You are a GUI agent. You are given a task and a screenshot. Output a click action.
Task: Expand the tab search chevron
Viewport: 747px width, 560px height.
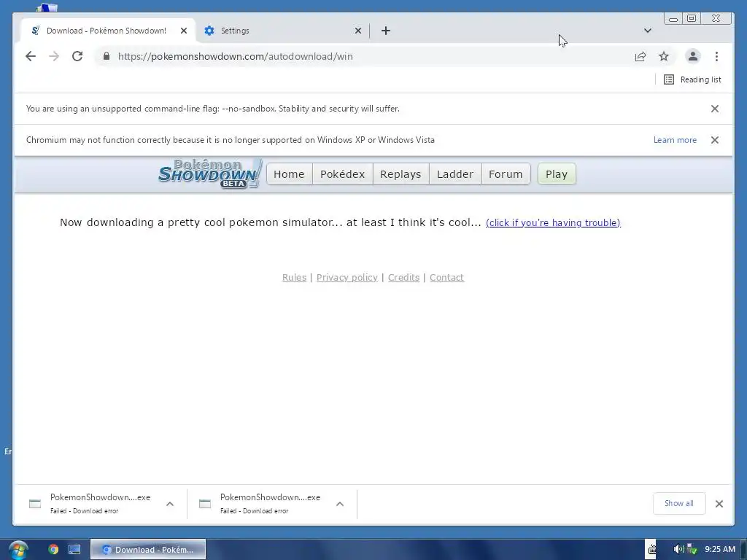(648, 31)
